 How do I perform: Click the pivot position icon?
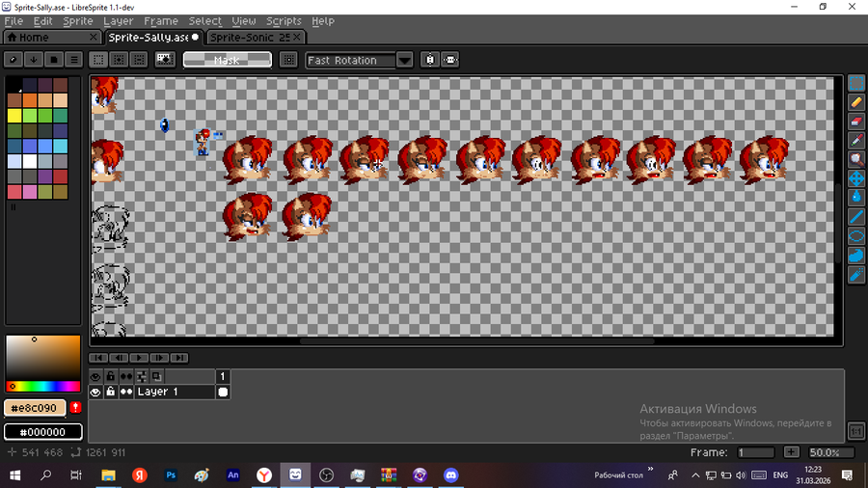288,60
